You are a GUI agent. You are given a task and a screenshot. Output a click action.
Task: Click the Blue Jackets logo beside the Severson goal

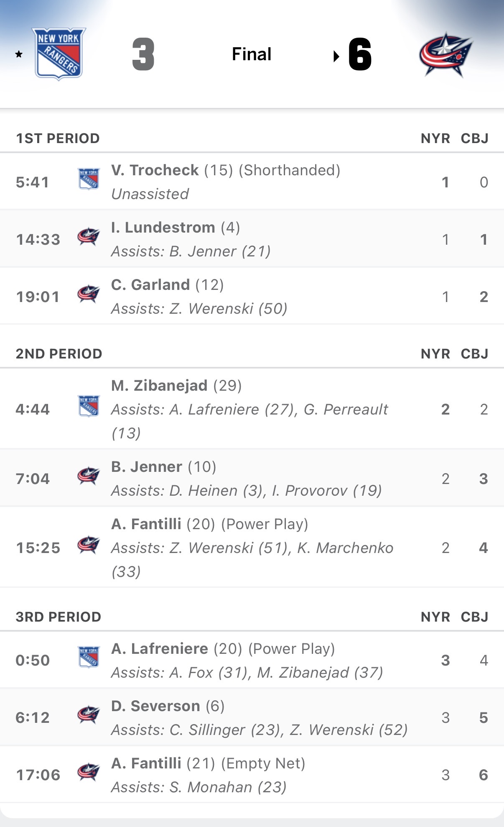(x=89, y=714)
